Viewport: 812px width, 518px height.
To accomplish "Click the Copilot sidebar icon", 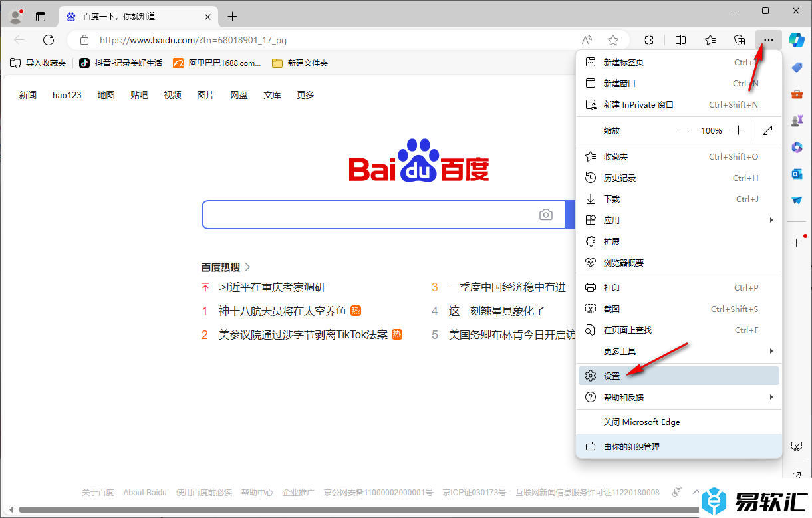I will pyautogui.click(x=797, y=40).
